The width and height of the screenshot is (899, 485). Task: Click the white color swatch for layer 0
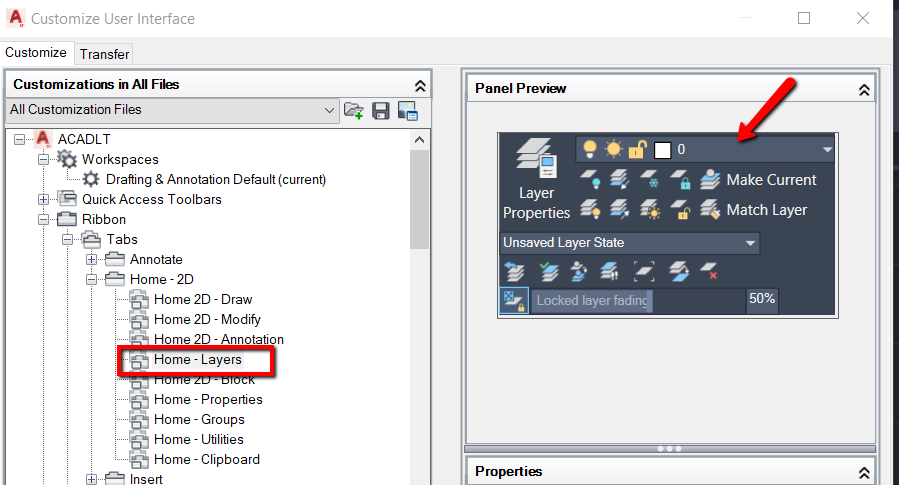pyautogui.click(x=662, y=150)
